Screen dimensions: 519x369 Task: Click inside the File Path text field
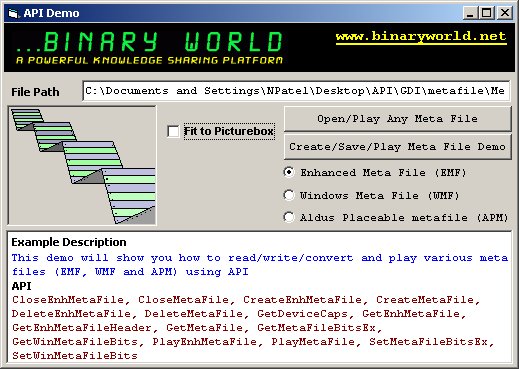pyautogui.click(x=296, y=91)
